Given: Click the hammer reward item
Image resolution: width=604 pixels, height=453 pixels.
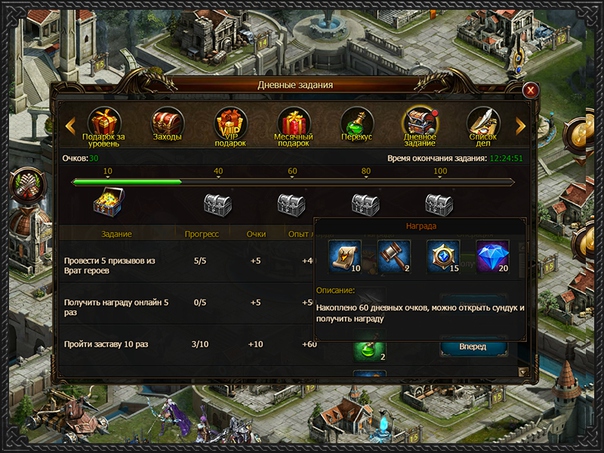Looking at the screenshot, I should coord(394,257).
